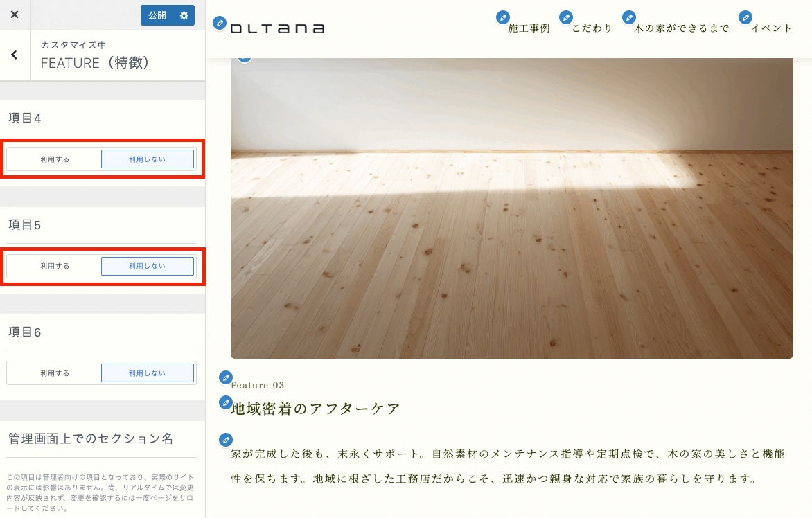Click edit pencil next to イベント menu

pyautogui.click(x=745, y=17)
